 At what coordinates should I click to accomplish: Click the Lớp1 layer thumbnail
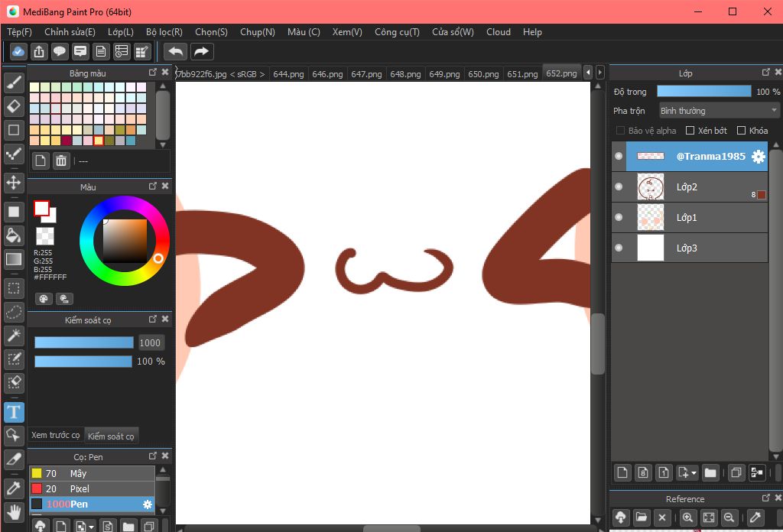pyautogui.click(x=651, y=218)
